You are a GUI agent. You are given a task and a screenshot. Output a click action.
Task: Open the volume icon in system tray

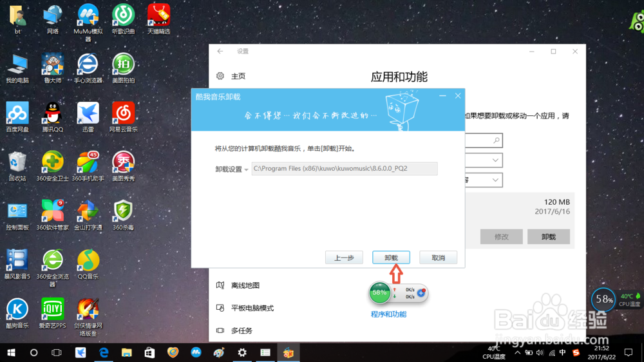540,353
